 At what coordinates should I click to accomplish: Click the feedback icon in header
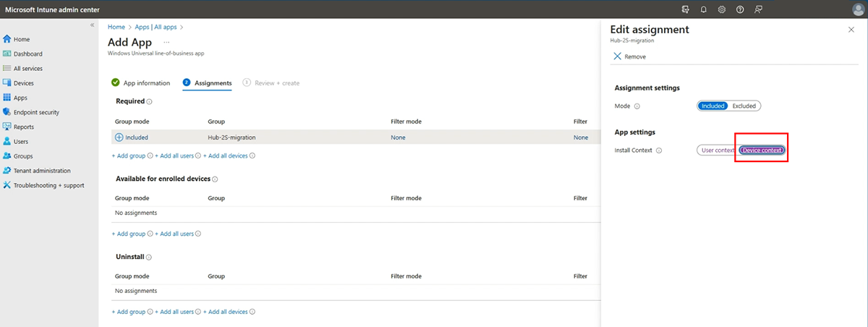758,9
